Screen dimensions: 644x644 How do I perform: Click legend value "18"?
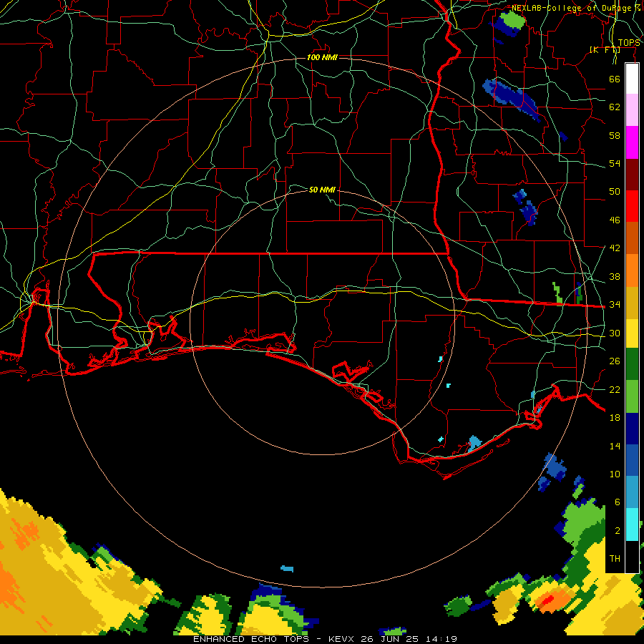point(615,418)
